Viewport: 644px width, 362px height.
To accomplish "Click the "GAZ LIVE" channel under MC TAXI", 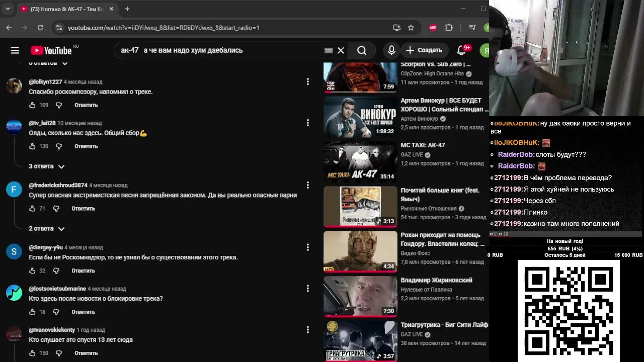I will pyautogui.click(x=412, y=155).
